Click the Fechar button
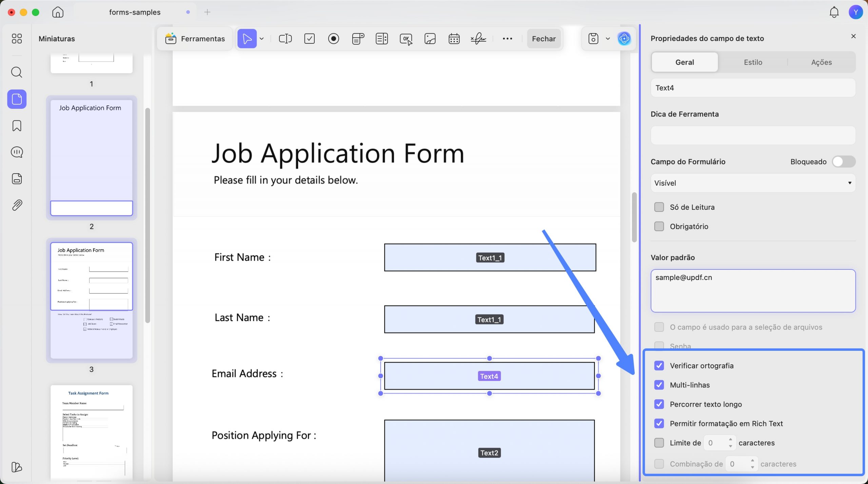Viewport: 868px width, 484px height. point(544,39)
